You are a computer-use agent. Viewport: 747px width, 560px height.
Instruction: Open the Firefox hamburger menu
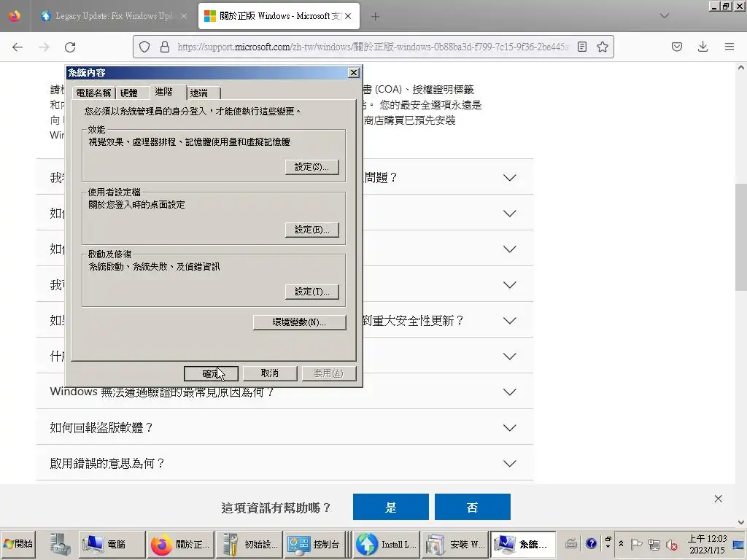(729, 47)
